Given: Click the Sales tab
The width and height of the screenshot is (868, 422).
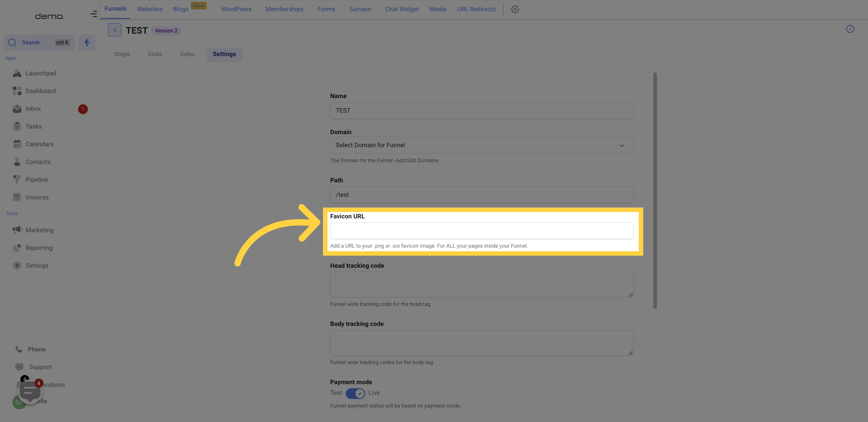Looking at the screenshot, I should pyautogui.click(x=187, y=54).
